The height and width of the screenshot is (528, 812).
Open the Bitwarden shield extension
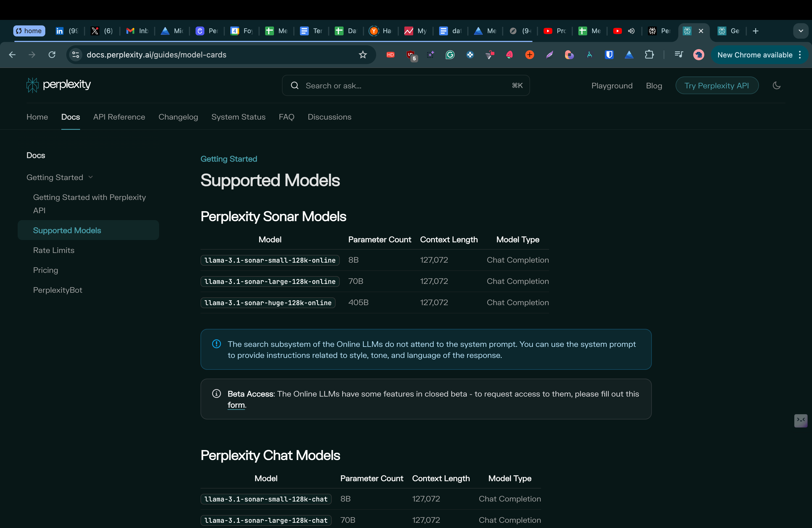tap(609, 55)
